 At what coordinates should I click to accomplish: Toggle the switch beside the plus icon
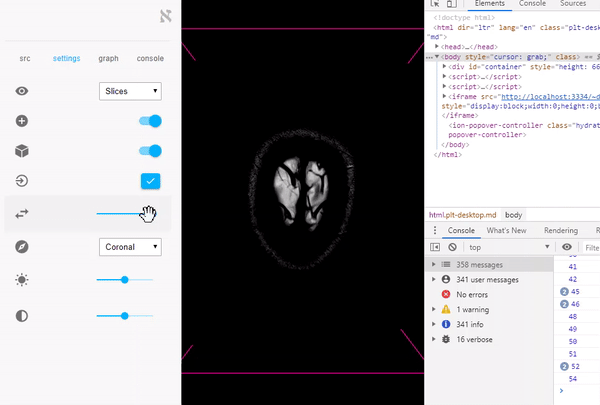(150, 121)
